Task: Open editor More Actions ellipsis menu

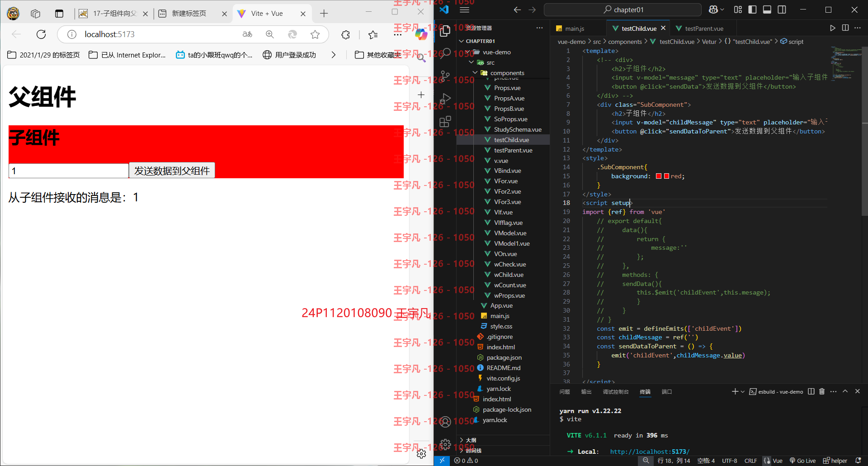Action: pyautogui.click(x=858, y=28)
